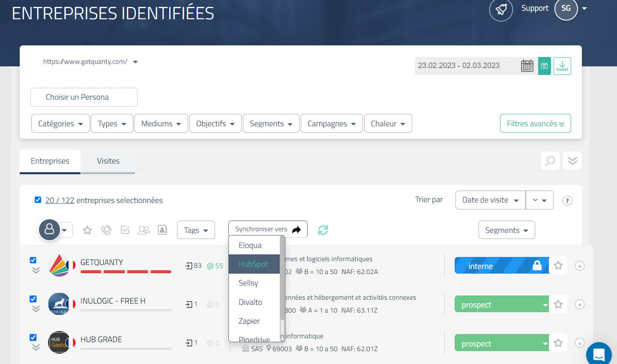
Task: Click the magnifier search icon
Action: [550, 161]
